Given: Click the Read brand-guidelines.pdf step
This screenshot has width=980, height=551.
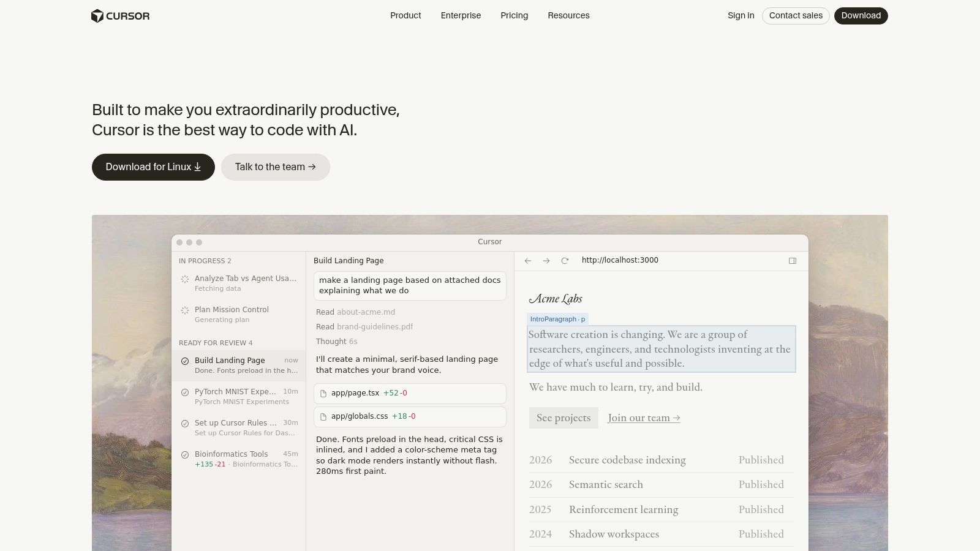Looking at the screenshot, I should pos(364,327).
